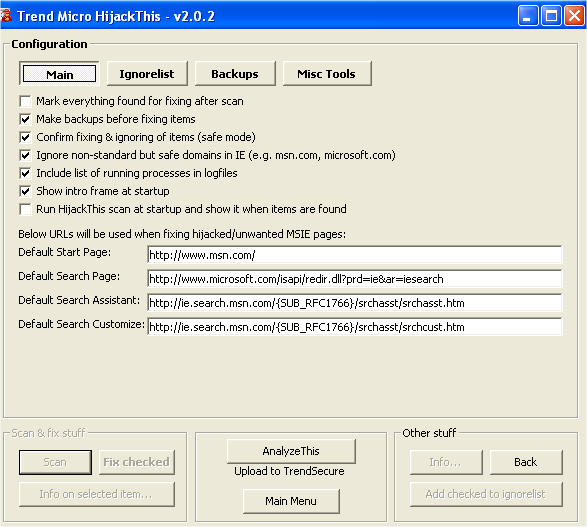Click the Default Search Customize label

point(82,324)
